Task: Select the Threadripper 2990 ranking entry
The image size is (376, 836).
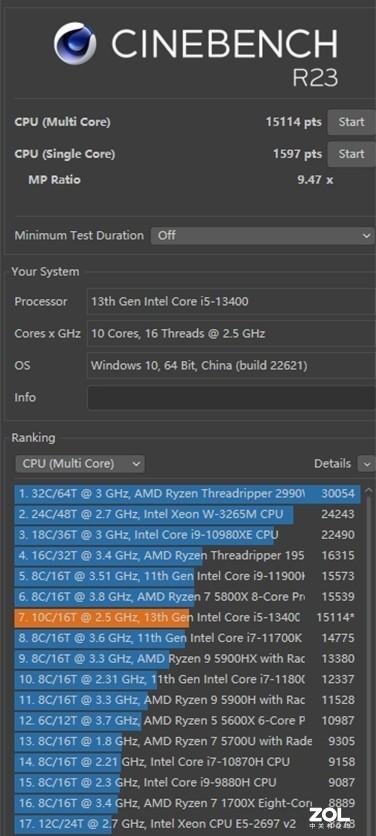Action: [187, 494]
